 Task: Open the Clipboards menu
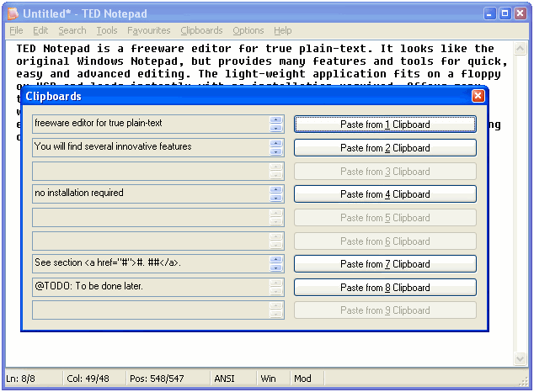(201, 30)
